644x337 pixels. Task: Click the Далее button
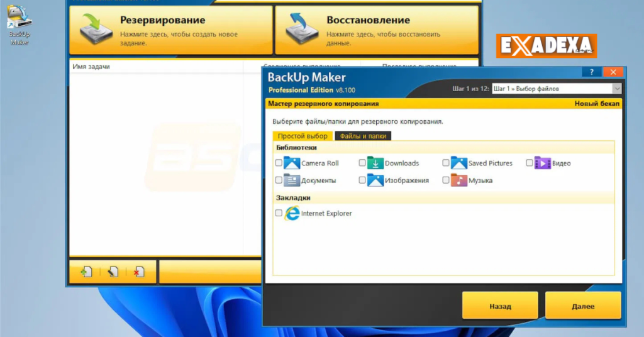pyautogui.click(x=583, y=306)
